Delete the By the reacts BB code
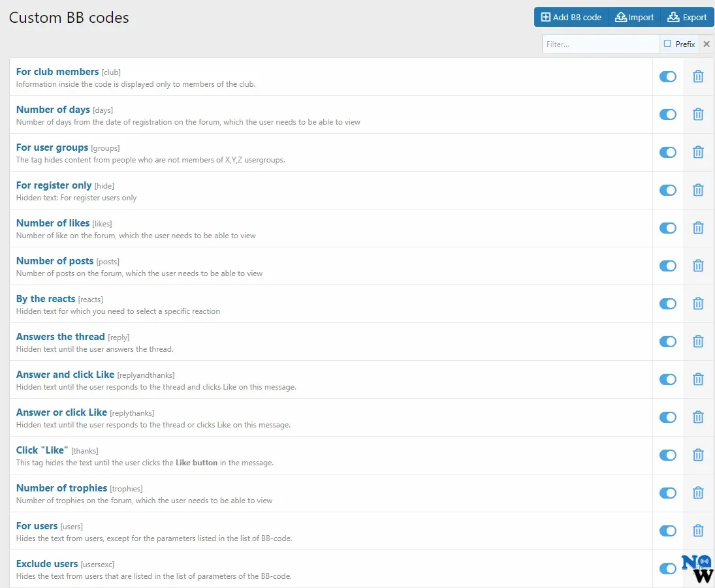 [x=698, y=303]
